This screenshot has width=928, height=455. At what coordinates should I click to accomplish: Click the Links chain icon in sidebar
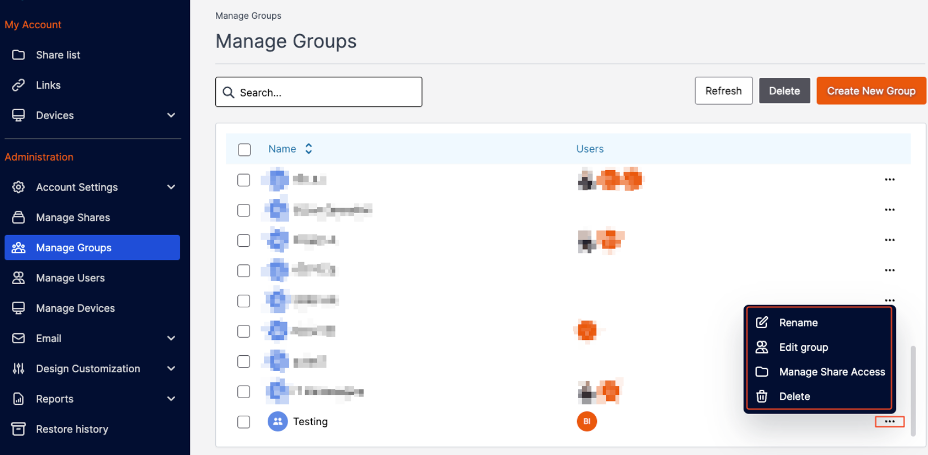tap(18, 85)
